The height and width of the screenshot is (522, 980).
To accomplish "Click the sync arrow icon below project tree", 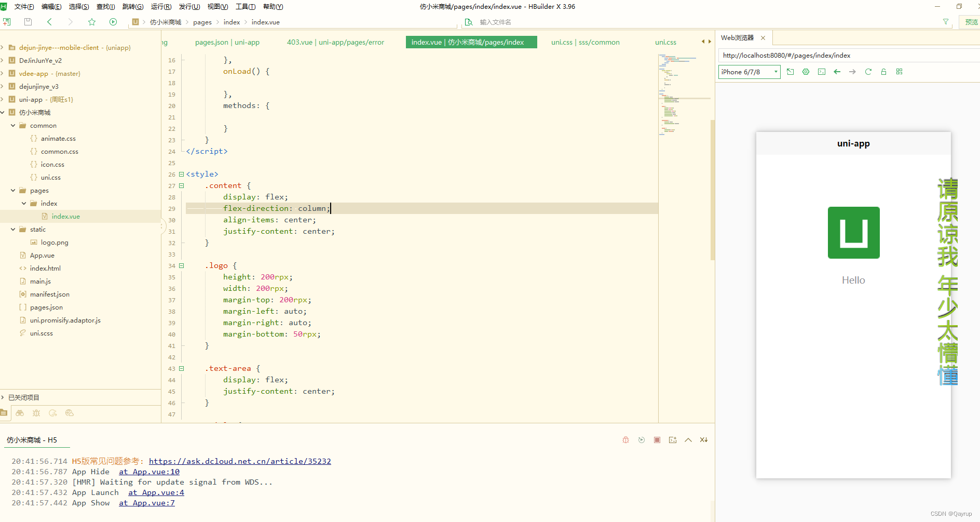I will (x=53, y=413).
